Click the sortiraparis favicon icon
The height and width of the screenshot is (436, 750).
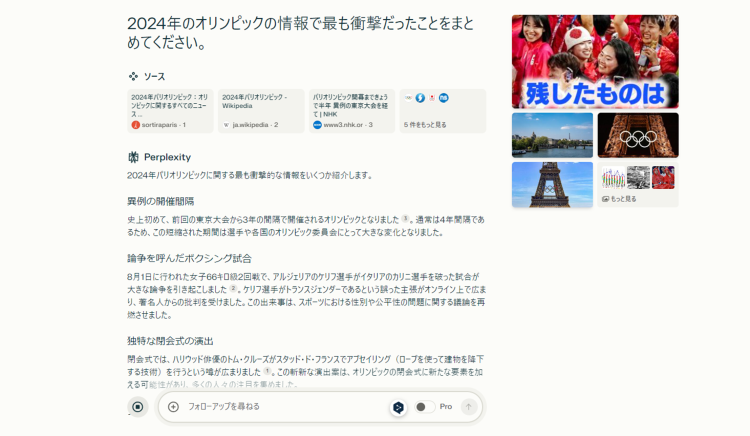coord(135,125)
